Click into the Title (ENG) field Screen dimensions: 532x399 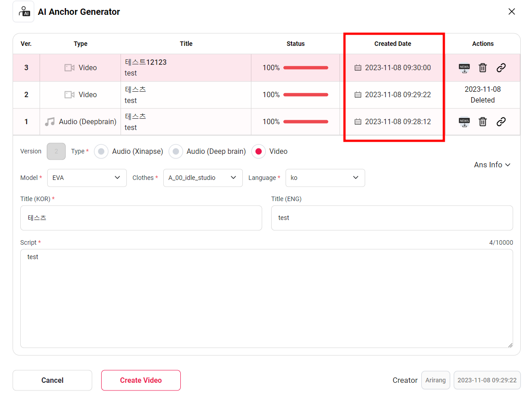(x=392, y=218)
